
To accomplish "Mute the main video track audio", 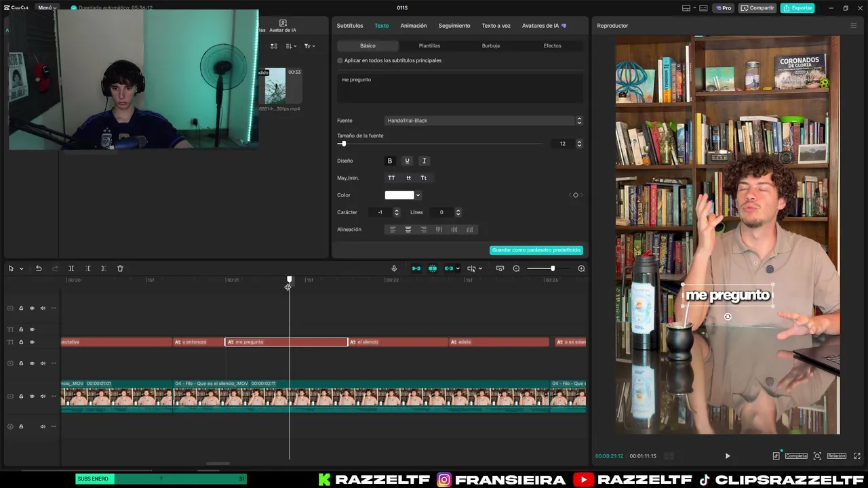I will click(43, 396).
